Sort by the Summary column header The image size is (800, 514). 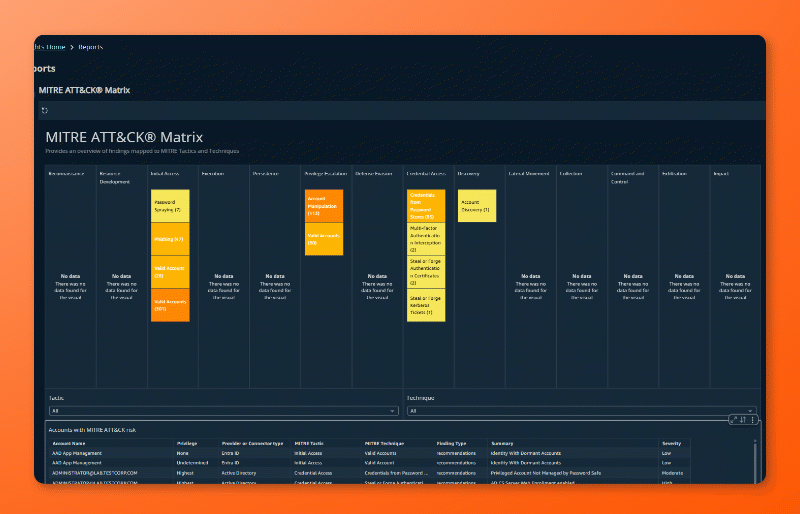502,444
